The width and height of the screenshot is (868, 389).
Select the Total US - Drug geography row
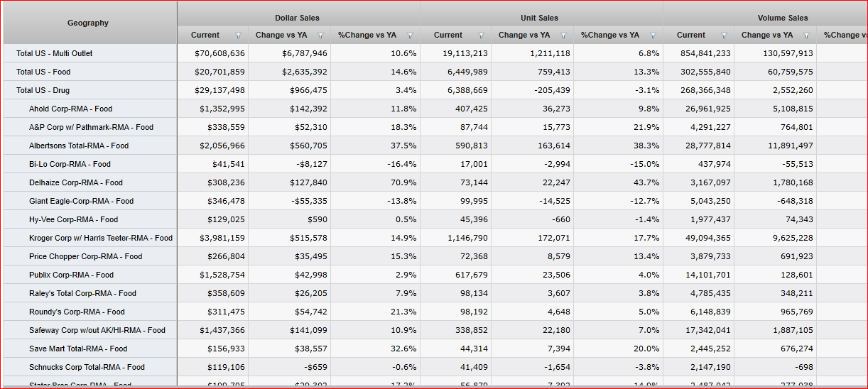pyautogui.click(x=43, y=90)
